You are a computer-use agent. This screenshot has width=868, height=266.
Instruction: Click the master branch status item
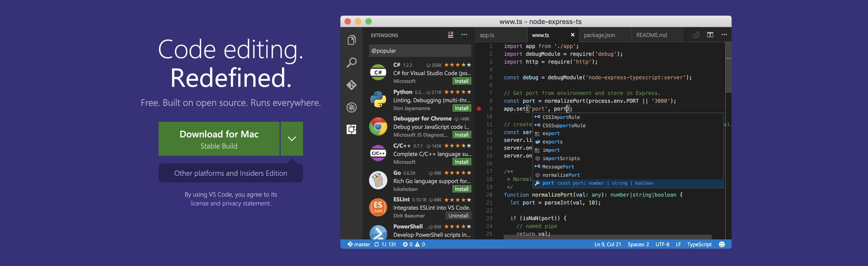coord(359,245)
